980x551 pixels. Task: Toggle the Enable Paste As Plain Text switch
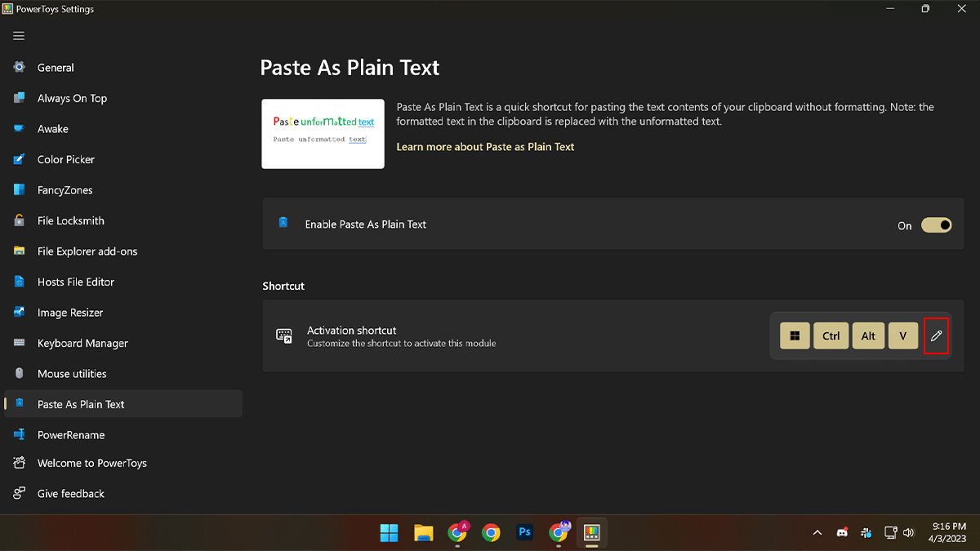pyautogui.click(x=936, y=225)
